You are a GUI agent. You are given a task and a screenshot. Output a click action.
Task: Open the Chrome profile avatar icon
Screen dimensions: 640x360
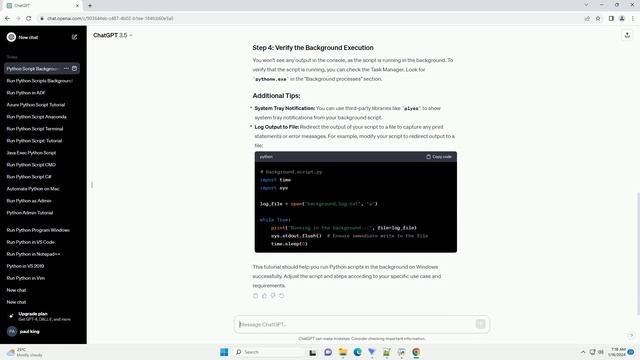(622, 18)
